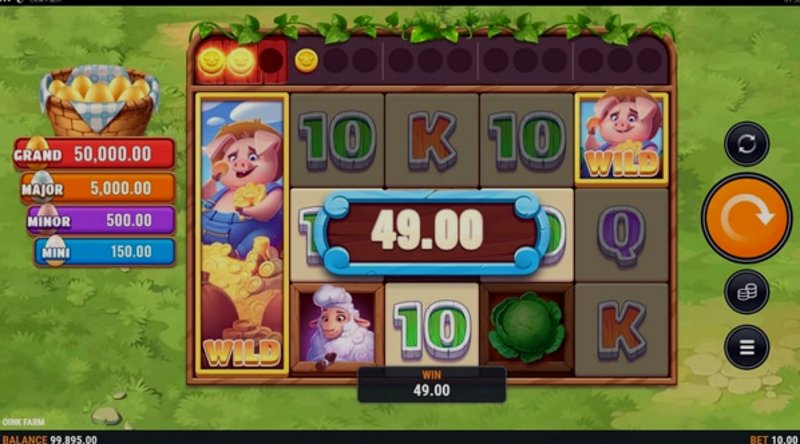This screenshot has height=444, width=800.
Task: Open the autoplay circular arrows button
Action: [746, 144]
